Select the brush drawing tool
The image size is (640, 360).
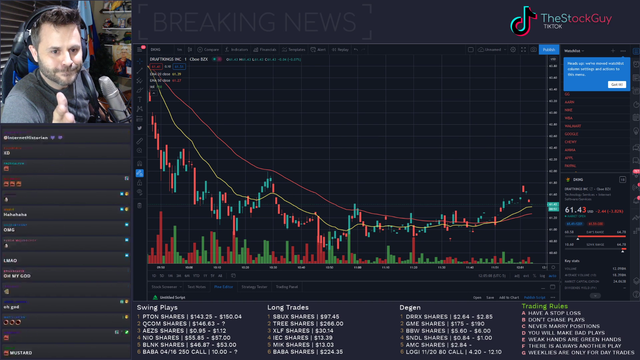(x=140, y=90)
